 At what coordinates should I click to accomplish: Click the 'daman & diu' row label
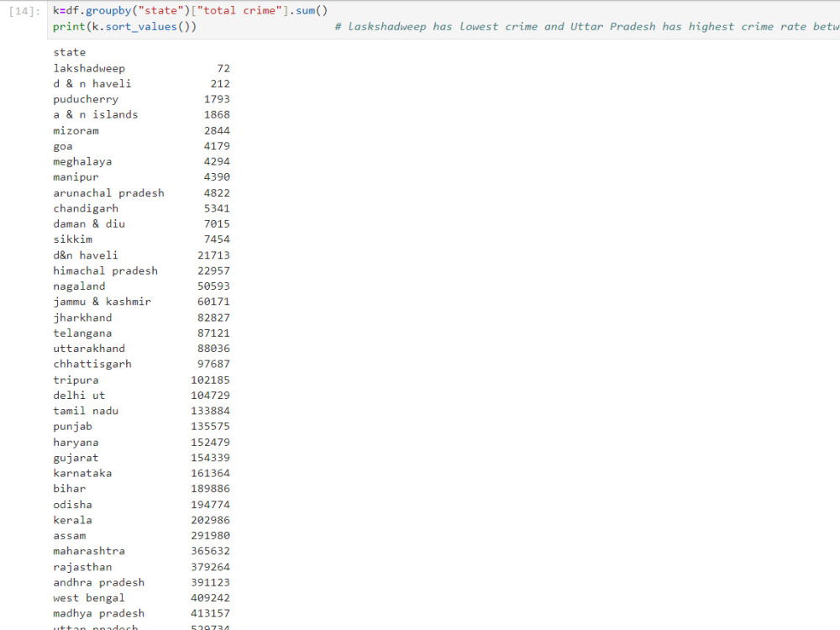[89, 224]
